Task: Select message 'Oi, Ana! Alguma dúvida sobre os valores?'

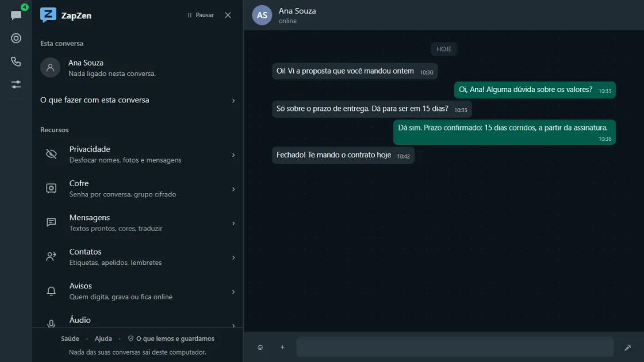Action: click(535, 90)
